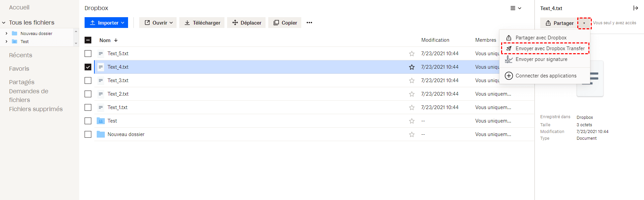The image size is (644, 200).
Task: Collapse the details panel with arrow icon
Action: pyautogui.click(x=635, y=8)
